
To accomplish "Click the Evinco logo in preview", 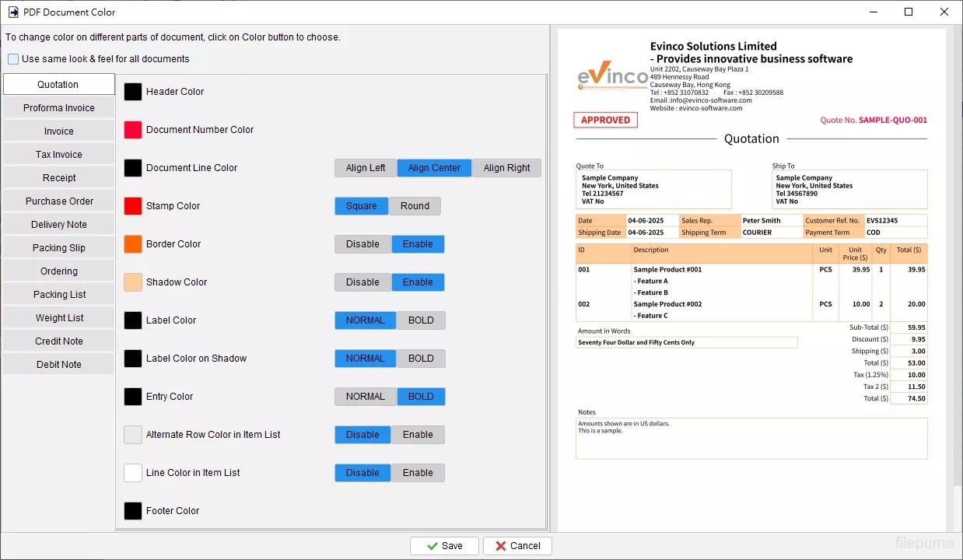I will pyautogui.click(x=612, y=76).
